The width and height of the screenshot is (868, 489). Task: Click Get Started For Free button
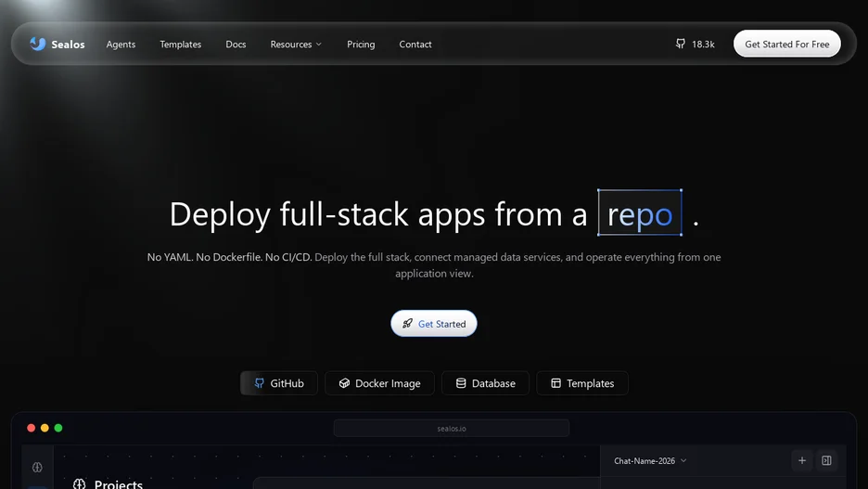click(x=786, y=44)
